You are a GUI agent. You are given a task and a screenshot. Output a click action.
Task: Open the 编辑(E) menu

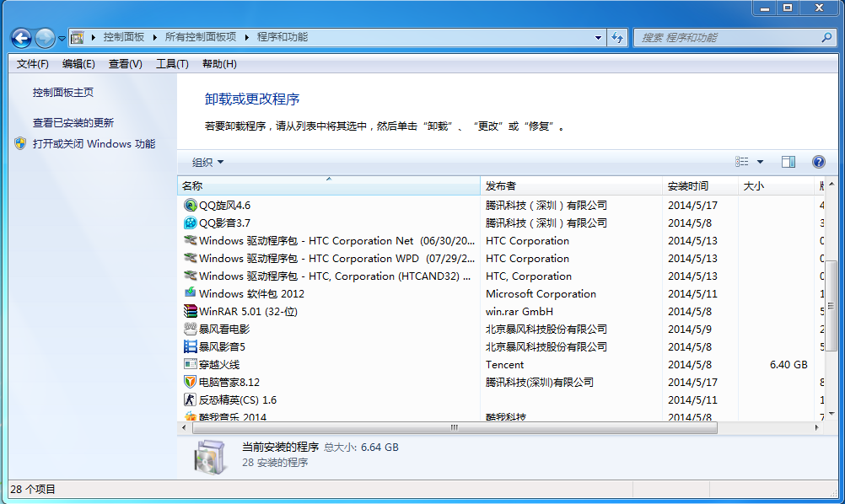point(78,64)
